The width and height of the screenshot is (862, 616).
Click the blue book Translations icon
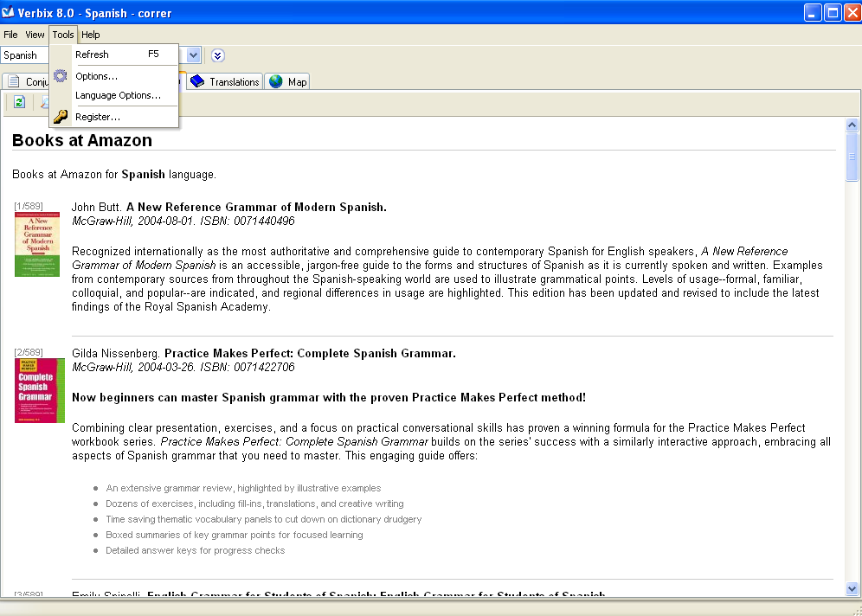point(197,81)
